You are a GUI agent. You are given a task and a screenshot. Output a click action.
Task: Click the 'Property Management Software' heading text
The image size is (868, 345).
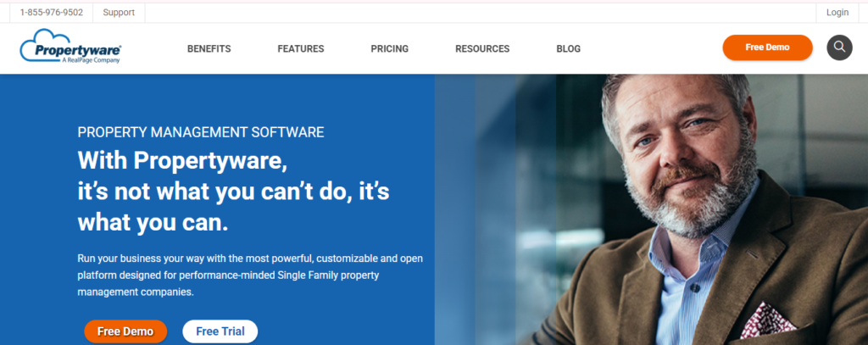point(201,132)
